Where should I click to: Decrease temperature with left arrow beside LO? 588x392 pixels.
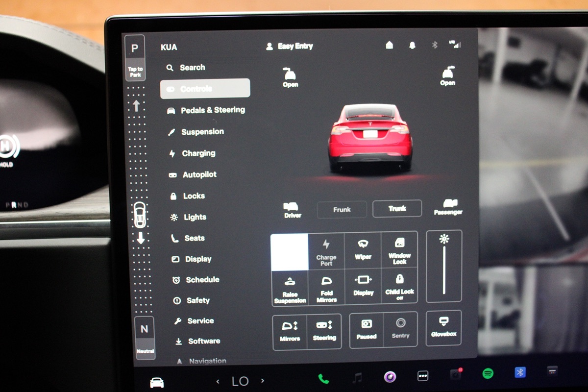click(218, 381)
